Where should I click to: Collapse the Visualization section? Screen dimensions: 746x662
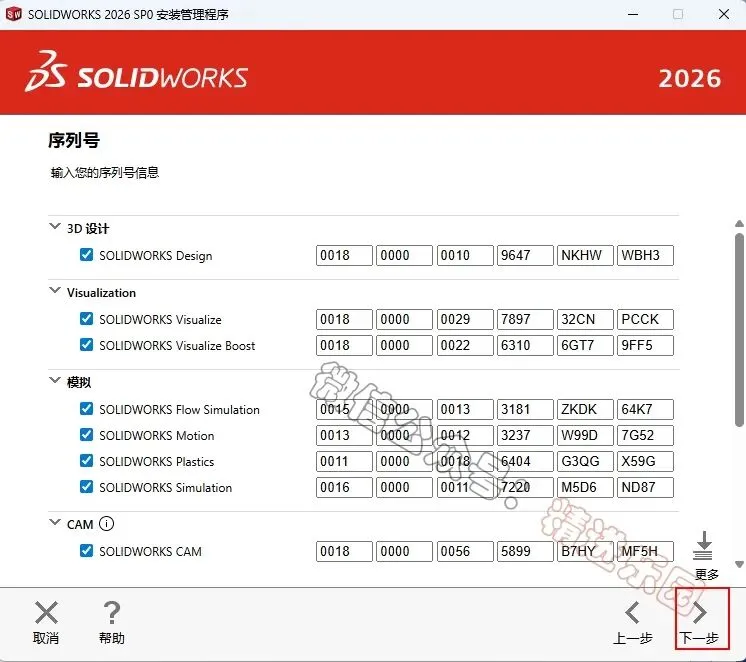[55, 290]
